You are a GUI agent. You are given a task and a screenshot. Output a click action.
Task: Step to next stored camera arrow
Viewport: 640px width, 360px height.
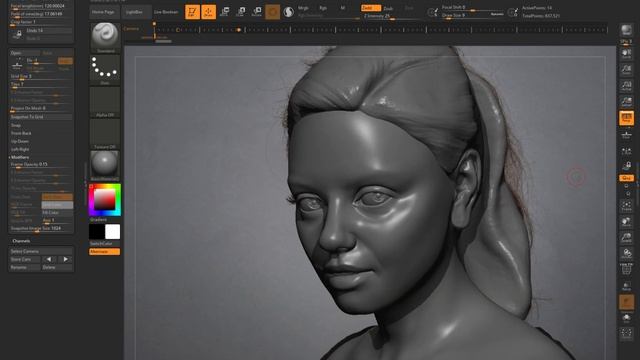pyautogui.click(x=65, y=259)
